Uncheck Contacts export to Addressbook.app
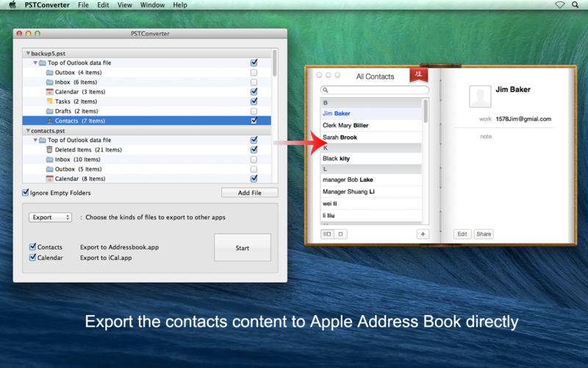 (32, 247)
